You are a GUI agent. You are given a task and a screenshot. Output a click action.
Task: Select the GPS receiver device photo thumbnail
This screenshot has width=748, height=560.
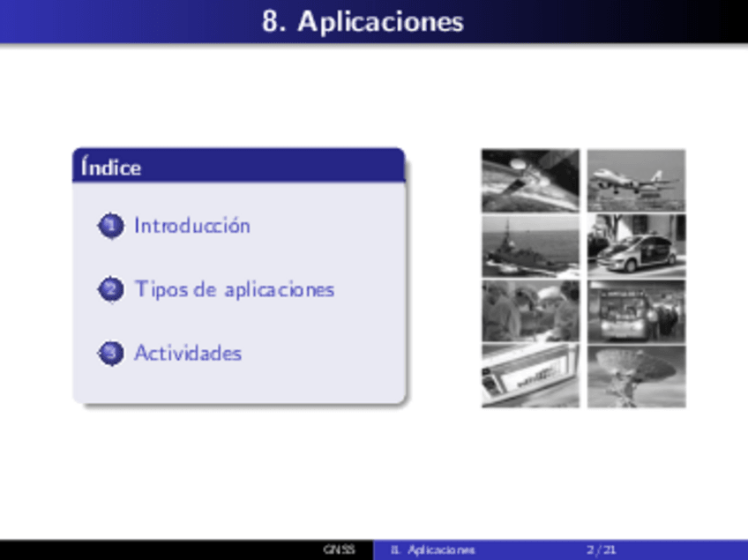click(x=530, y=377)
